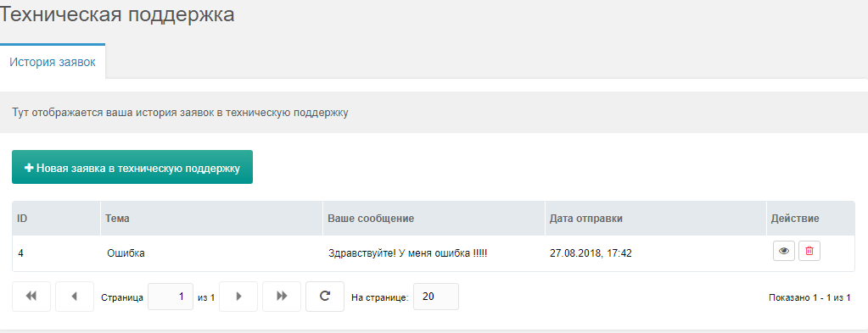Go to the first page of tickets
This screenshot has width=868, height=333.
(31, 297)
